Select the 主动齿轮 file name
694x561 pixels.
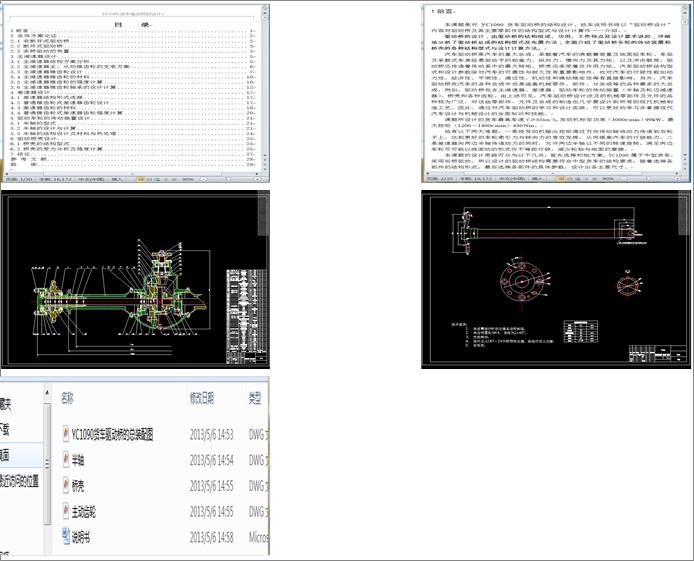[84, 512]
